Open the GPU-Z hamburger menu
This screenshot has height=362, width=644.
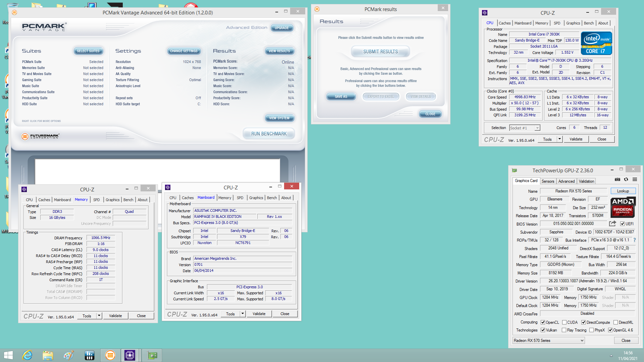point(635,180)
